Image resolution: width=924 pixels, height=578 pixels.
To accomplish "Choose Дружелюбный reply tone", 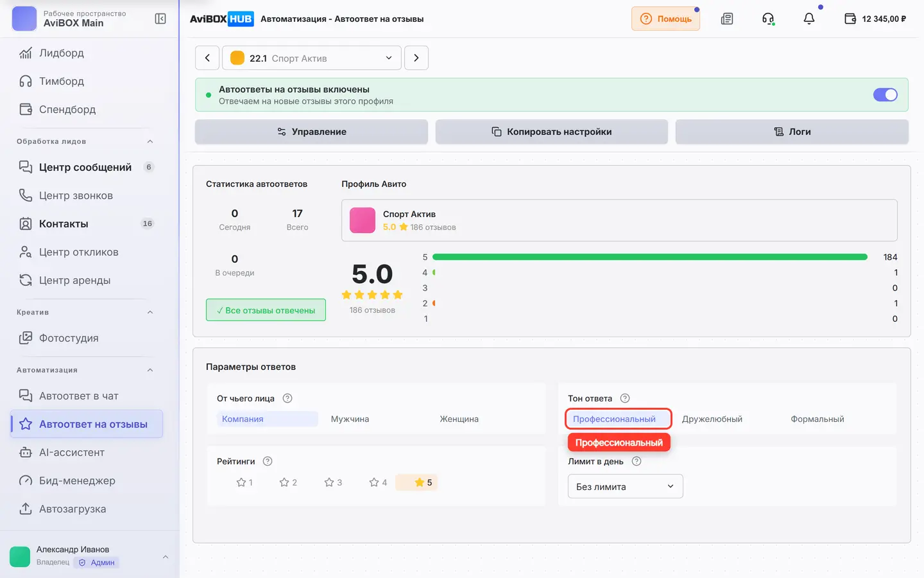I will [712, 419].
